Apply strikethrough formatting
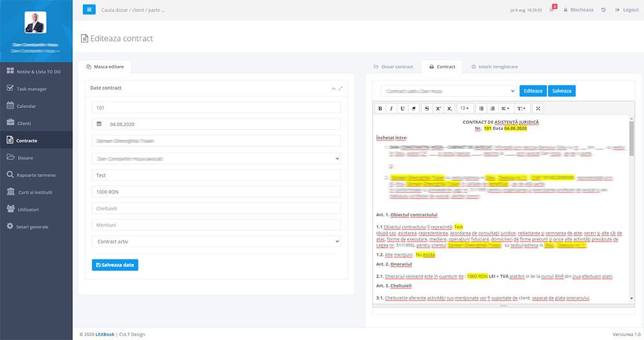Screen dimensions: 644x340 pos(426,108)
